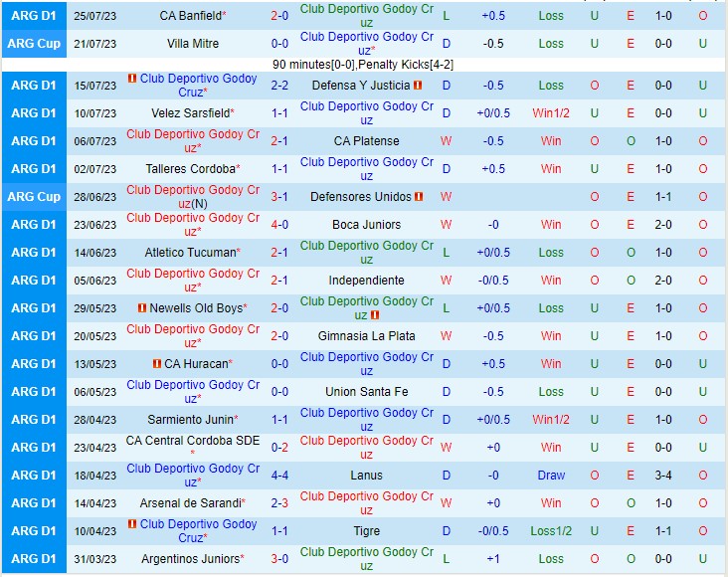The width and height of the screenshot is (728, 577).
Task: Click Godoy Cruz home link on 06/05/23
Action: 193,392
